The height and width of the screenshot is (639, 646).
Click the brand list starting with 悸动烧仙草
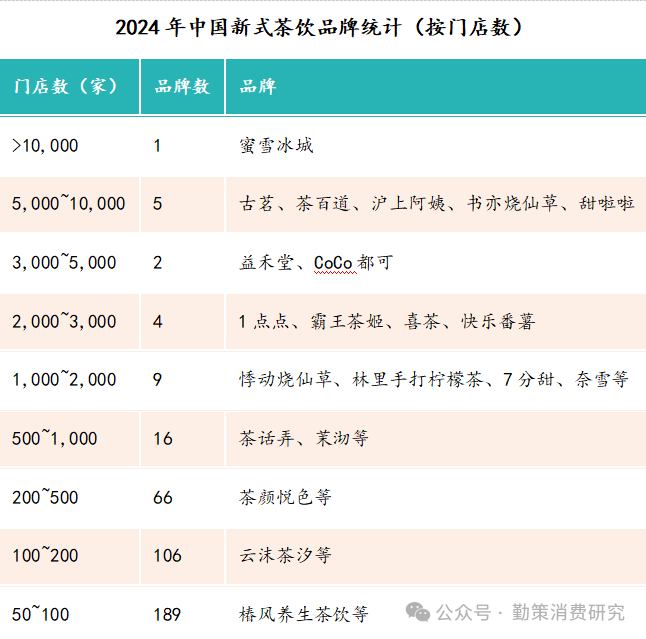[x=434, y=379]
